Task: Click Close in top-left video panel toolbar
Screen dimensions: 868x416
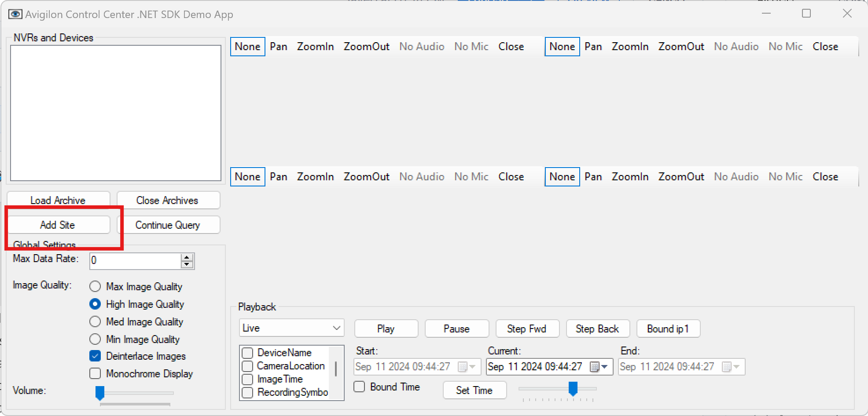Action: pyautogui.click(x=511, y=47)
